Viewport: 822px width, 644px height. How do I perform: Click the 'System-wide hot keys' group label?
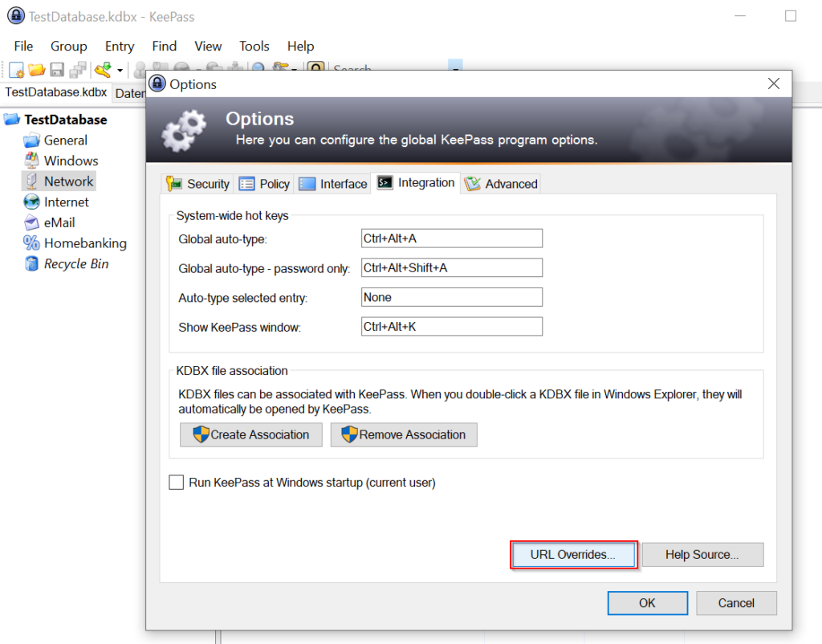click(232, 215)
